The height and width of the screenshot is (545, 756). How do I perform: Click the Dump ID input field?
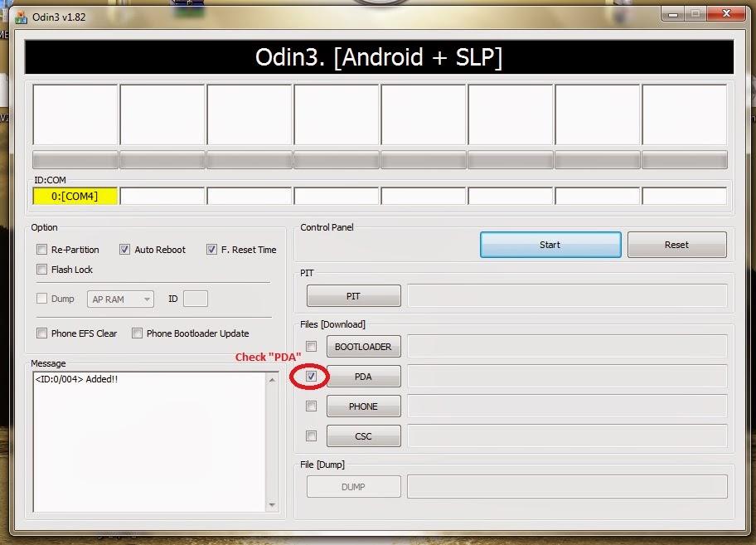196,299
